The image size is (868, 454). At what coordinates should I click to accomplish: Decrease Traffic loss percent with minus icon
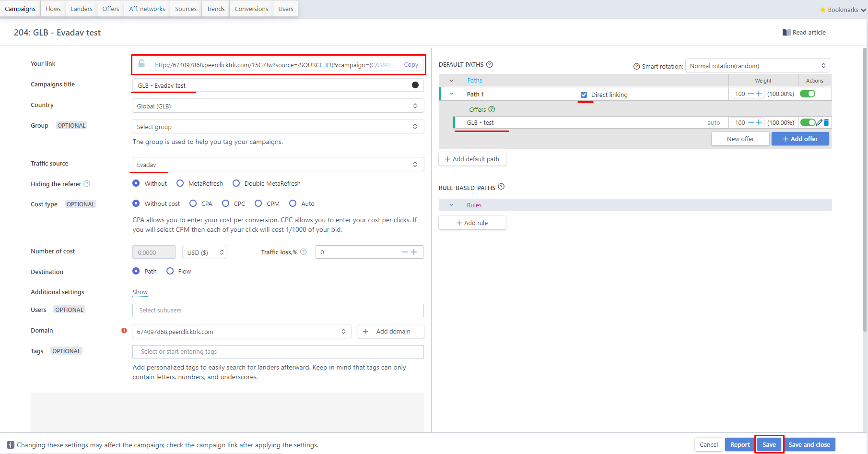405,252
